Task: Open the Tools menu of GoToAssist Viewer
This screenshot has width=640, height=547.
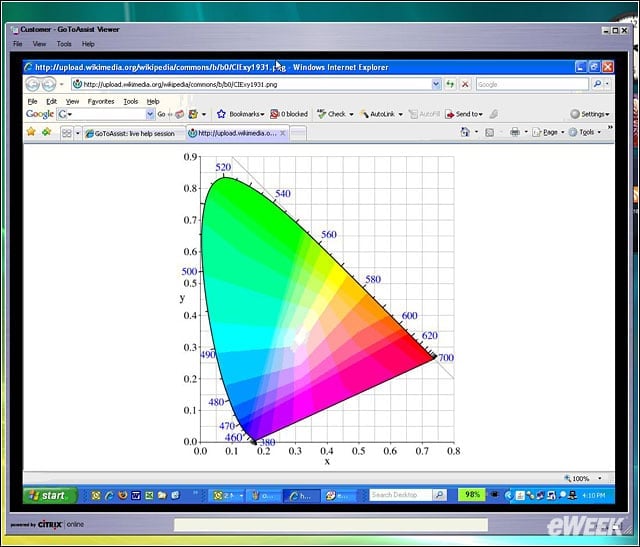Action: pyautogui.click(x=64, y=44)
